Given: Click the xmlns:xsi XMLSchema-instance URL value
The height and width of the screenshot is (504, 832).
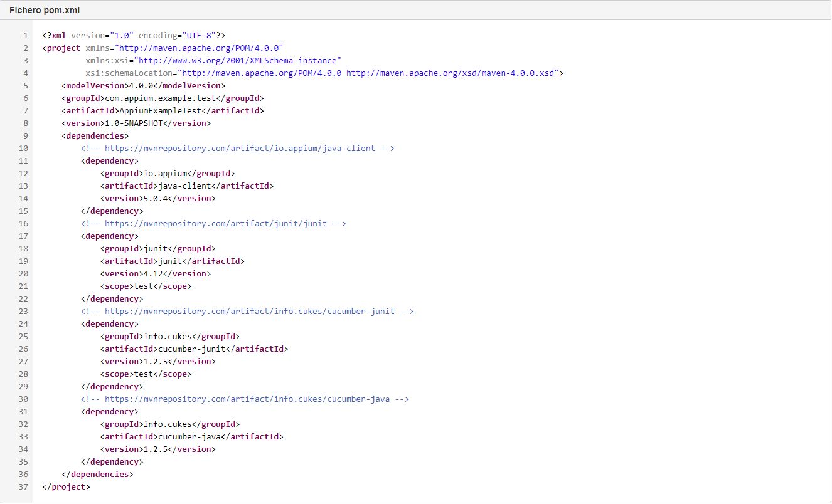Looking at the screenshot, I should tap(239, 60).
